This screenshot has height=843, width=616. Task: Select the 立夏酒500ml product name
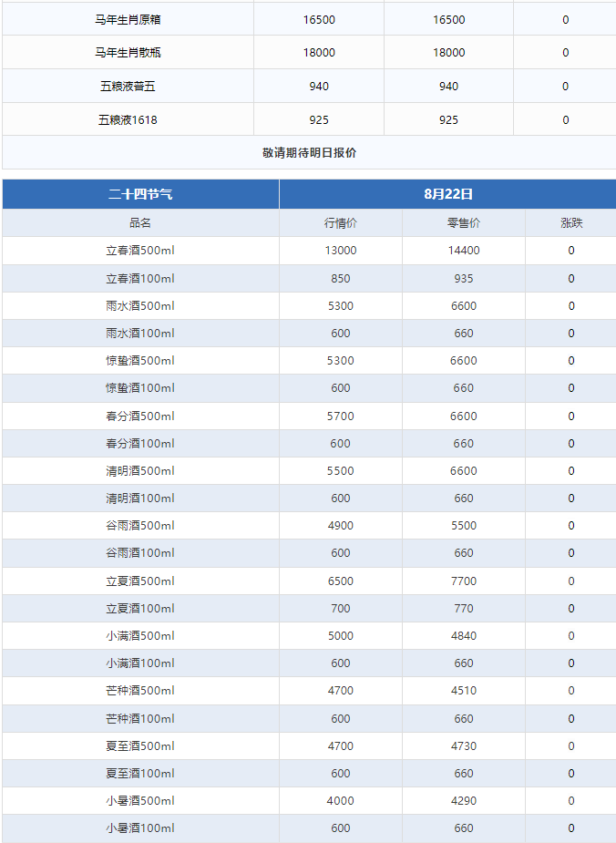(x=140, y=581)
